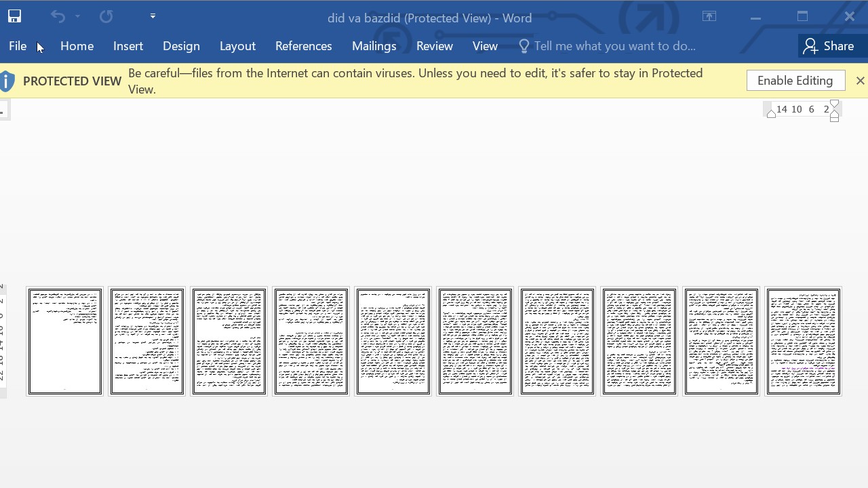The image size is (868, 488).
Task: Select the seventh page thumbnail
Action: [x=557, y=341]
